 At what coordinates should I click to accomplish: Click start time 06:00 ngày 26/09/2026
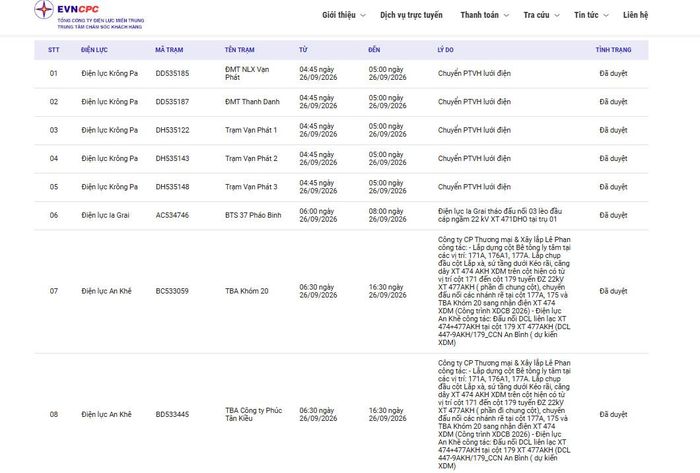click(x=318, y=215)
